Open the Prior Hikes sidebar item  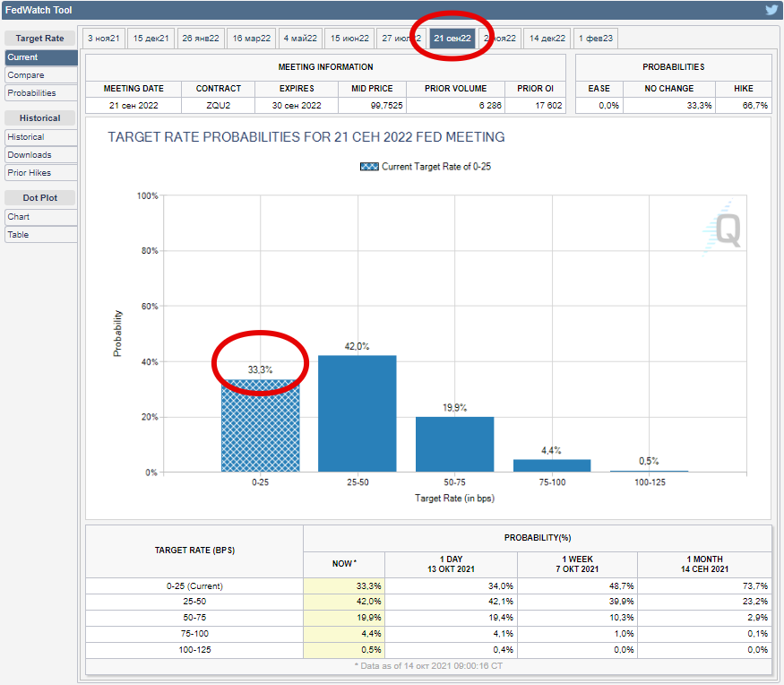coord(41,173)
